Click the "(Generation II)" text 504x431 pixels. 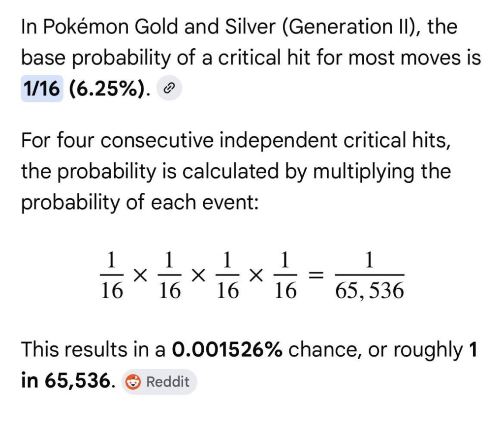click(x=346, y=27)
